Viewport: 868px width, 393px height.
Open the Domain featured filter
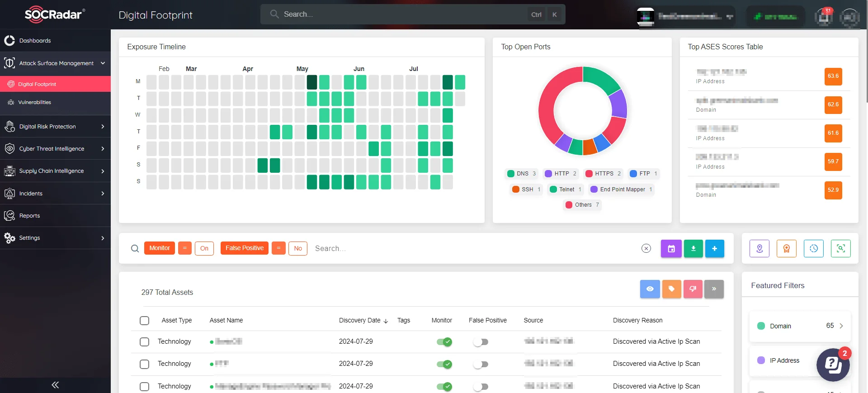(800, 326)
